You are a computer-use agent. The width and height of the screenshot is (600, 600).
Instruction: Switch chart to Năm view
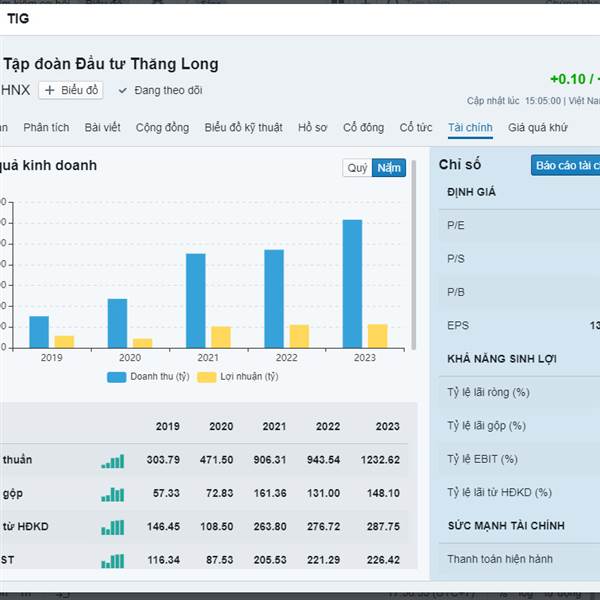point(389,168)
